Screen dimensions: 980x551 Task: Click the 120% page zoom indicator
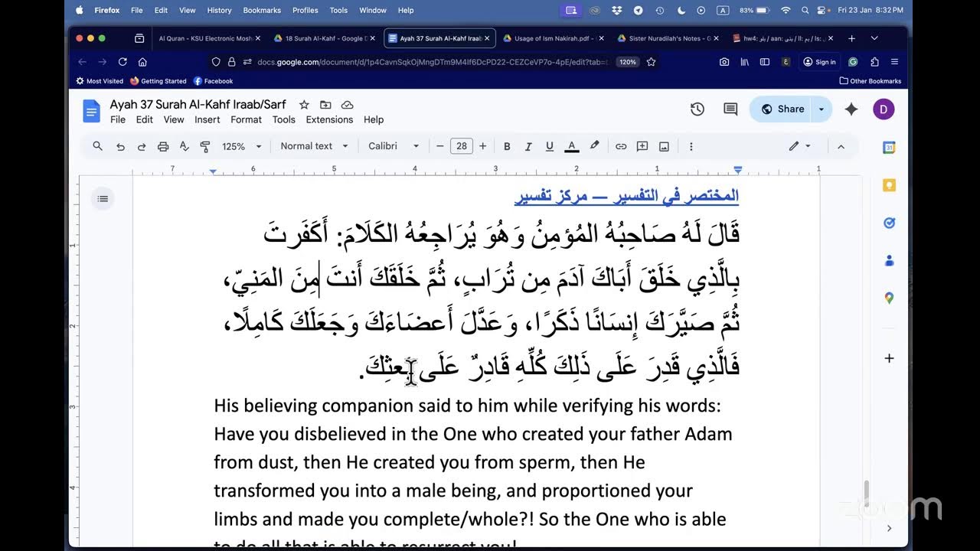628,62
